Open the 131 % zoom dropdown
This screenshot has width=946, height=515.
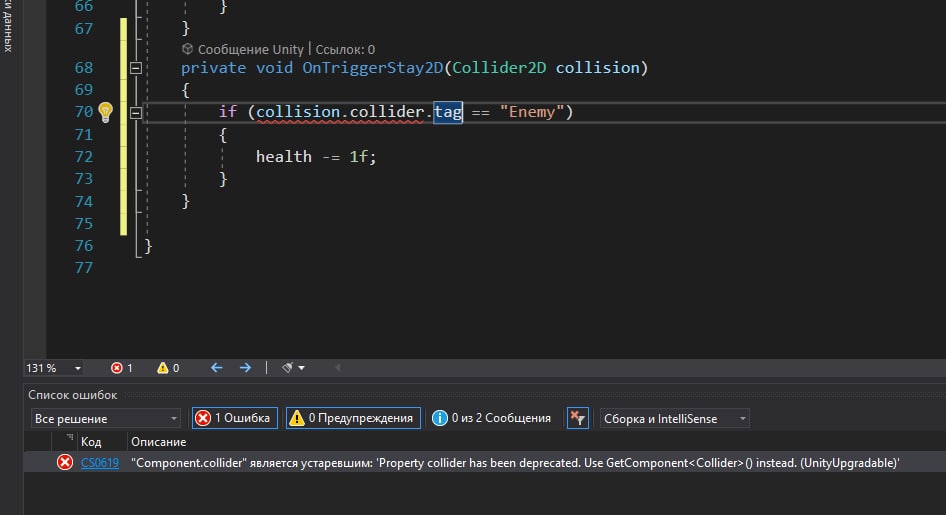78,368
